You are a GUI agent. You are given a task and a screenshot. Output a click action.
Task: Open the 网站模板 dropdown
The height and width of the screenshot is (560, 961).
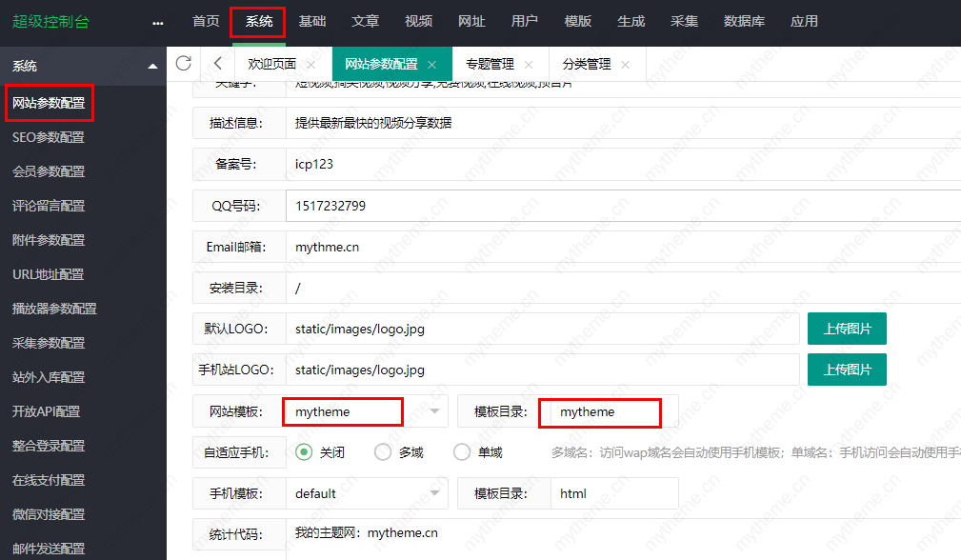tap(435, 411)
